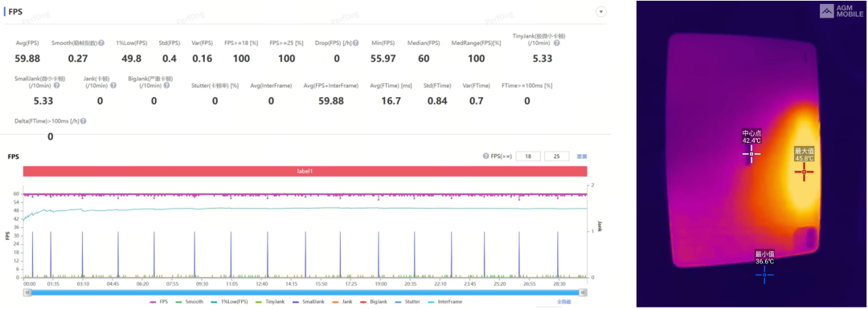This screenshot has height=309, width=868.
Task: Open help icon before FPS(>=) threshold fields
Action: (x=485, y=157)
